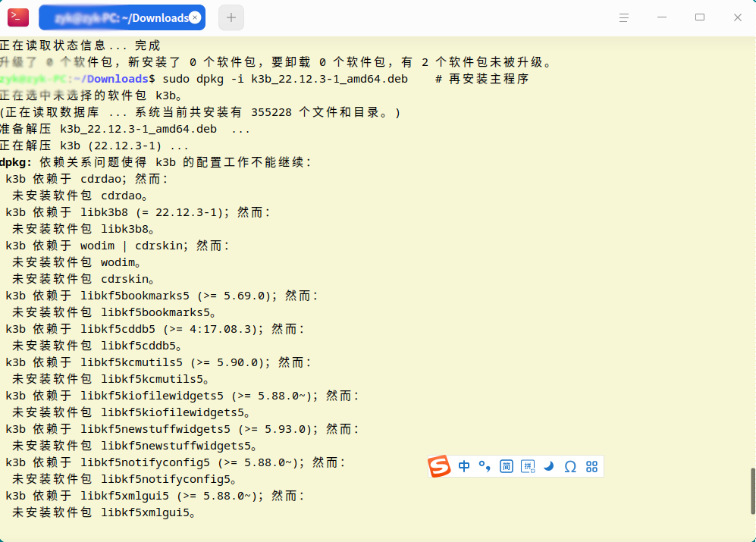
Task: Click the line '未安装软件包 libk3b8。'
Action: 83,229
